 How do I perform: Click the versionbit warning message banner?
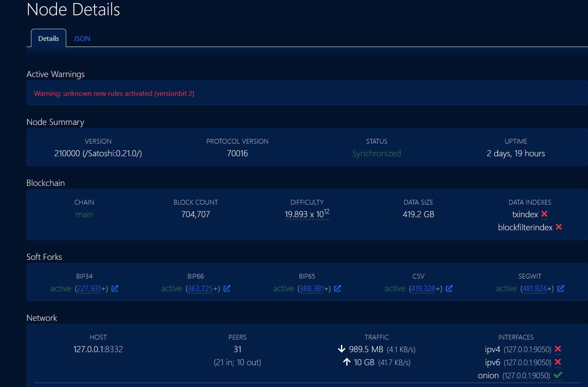tap(114, 93)
